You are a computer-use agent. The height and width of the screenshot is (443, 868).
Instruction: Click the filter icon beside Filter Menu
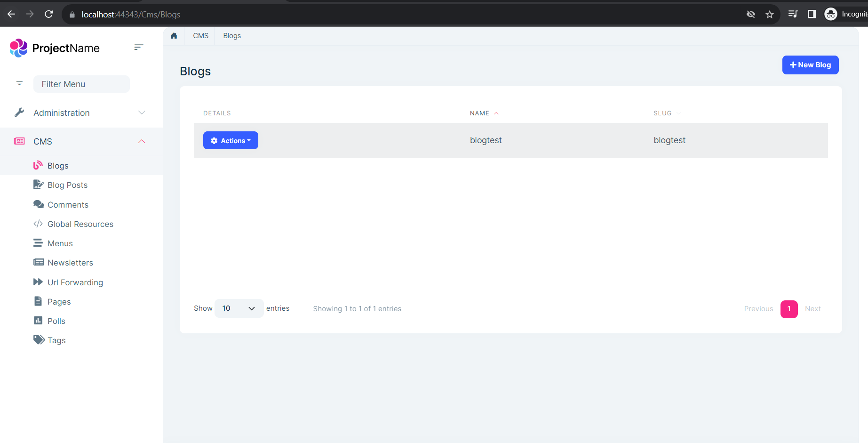click(x=19, y=83)
